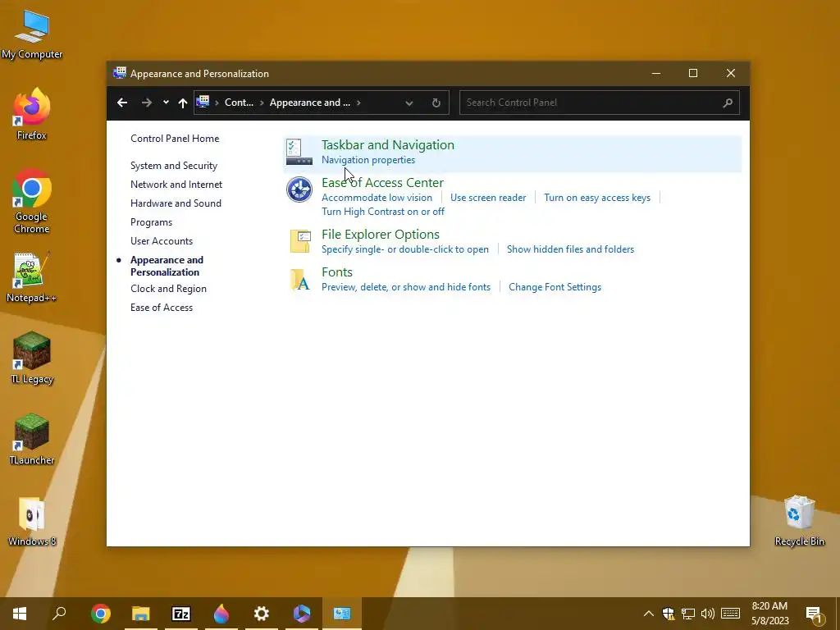The width and height of the screenshot is (840, 630).
Task: Open the notification center
Action: click(x=814, y=614)
